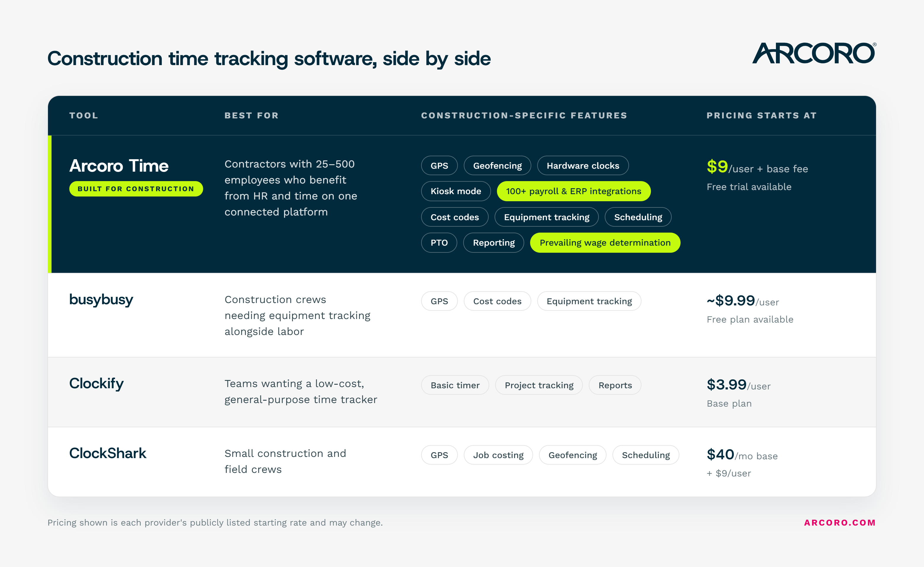Image resolution: width=924 pixels, height=567 pixels.
Task: Select Clockify's Basic timer tag
Action: (x=455, y=385)
